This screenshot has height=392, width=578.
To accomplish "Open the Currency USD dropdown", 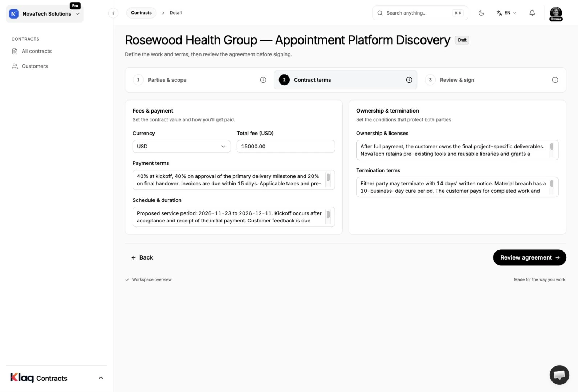I will [x=182, y=147].
